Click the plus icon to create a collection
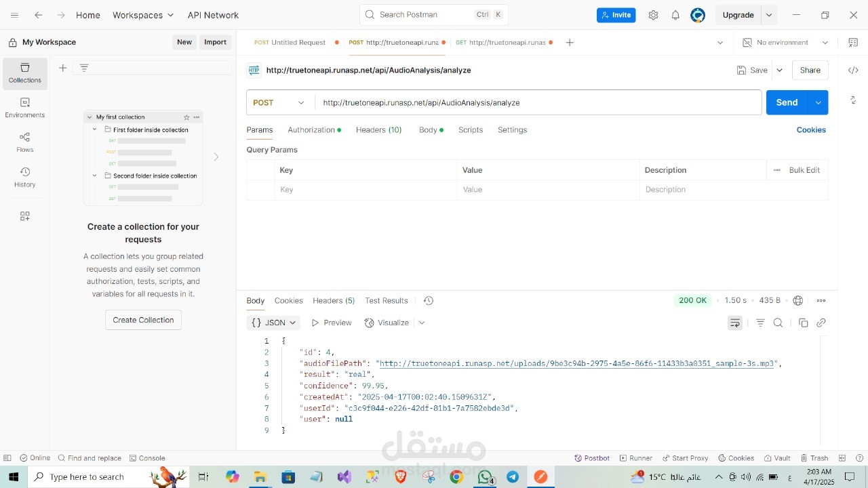Image resolution: width=868 pixels, height=488 pixels. point(63,68)
